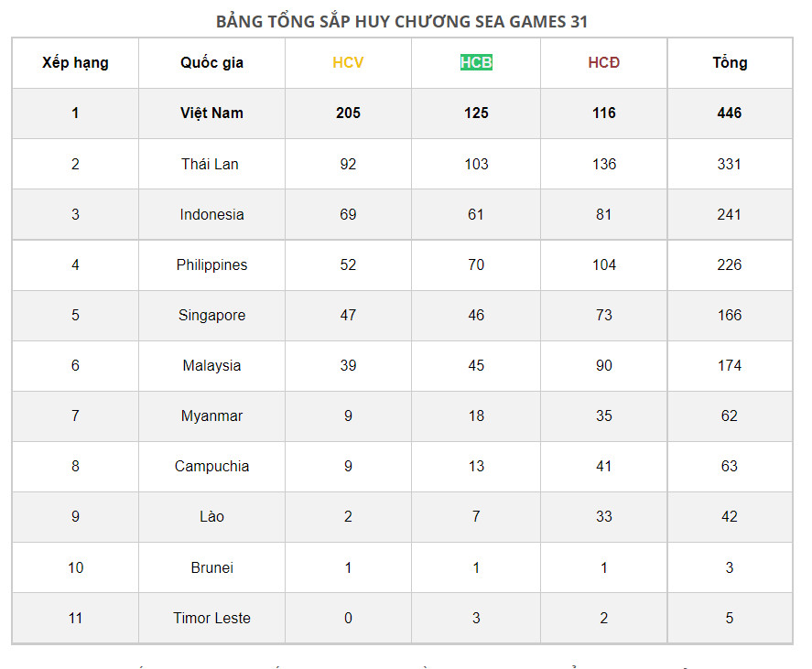This screenshot has width=812, height=669.
Task: Click the green highlighted HCB header
Action: click(476, 63)
